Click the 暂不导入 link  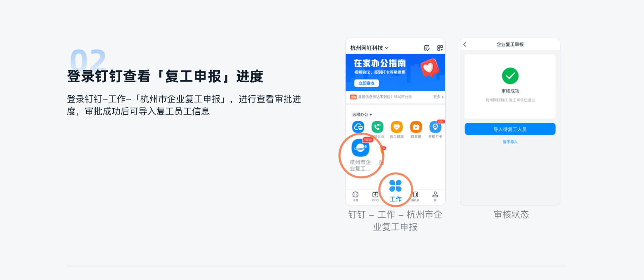(510, 142)
